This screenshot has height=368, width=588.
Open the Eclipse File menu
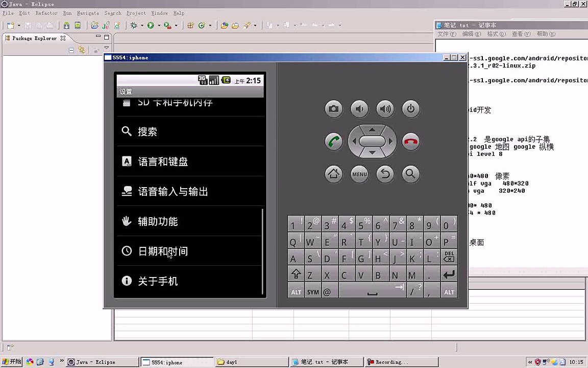[8, 13]
